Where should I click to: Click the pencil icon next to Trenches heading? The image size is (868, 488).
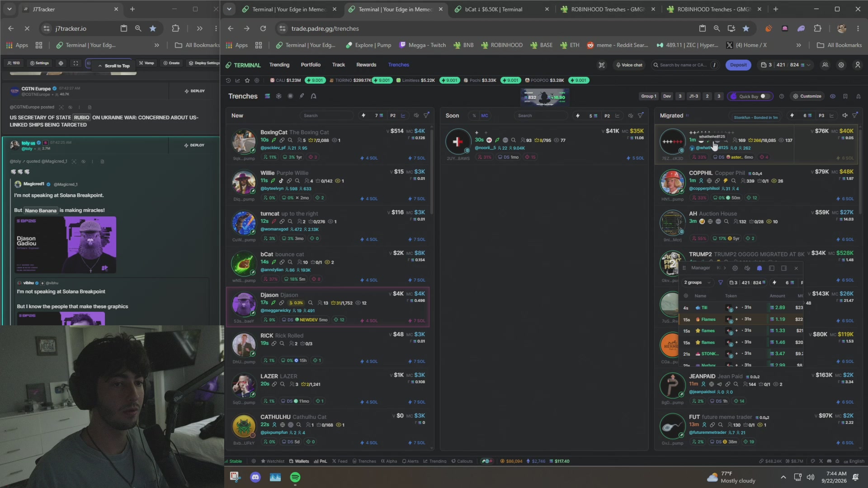pyautogui.click(x=302, y=96)
